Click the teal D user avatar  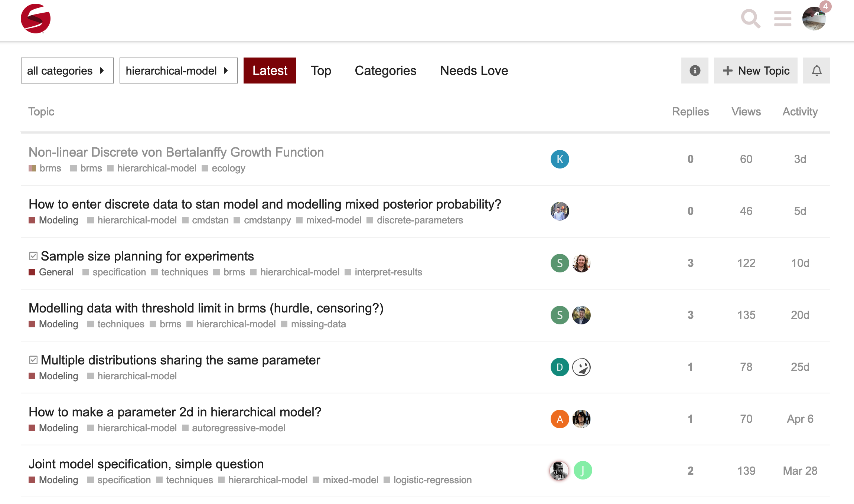pyautogui.click(x=560, y=367)
